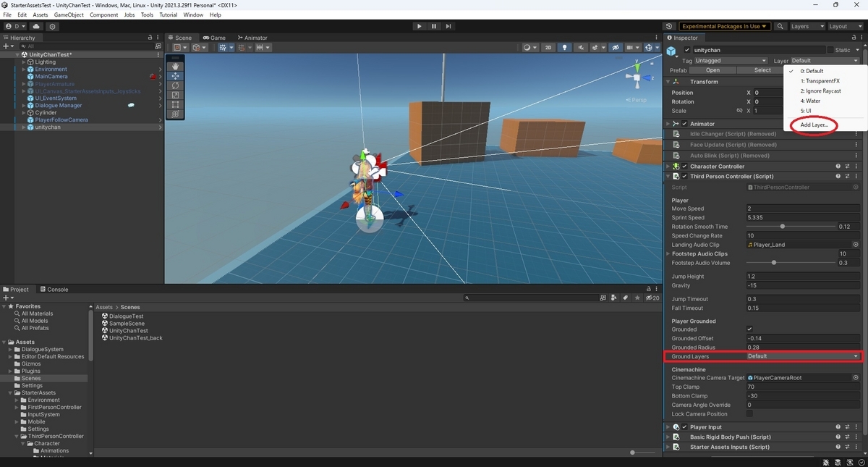Viewport: 868px width, 467px height.
Task: Toggle scene lighting bulb icon
Action: pyautogui.click(x=564, y=48)
